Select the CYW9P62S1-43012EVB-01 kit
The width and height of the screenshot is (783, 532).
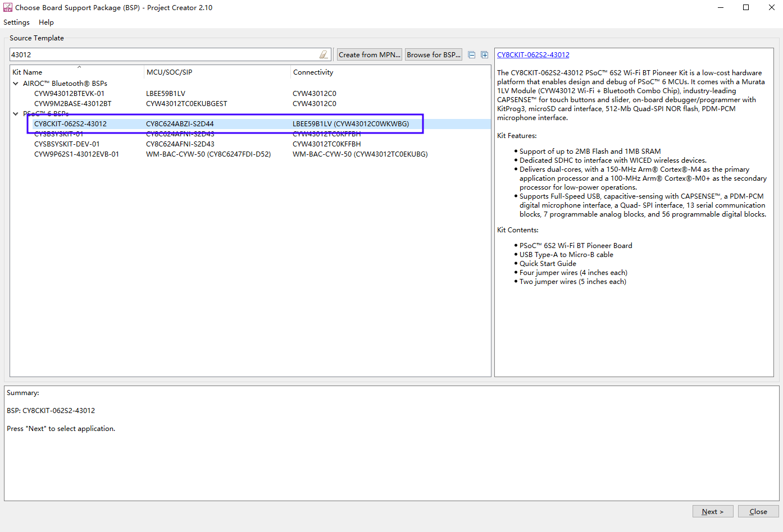pyautogui.click(x=76, y=154)
